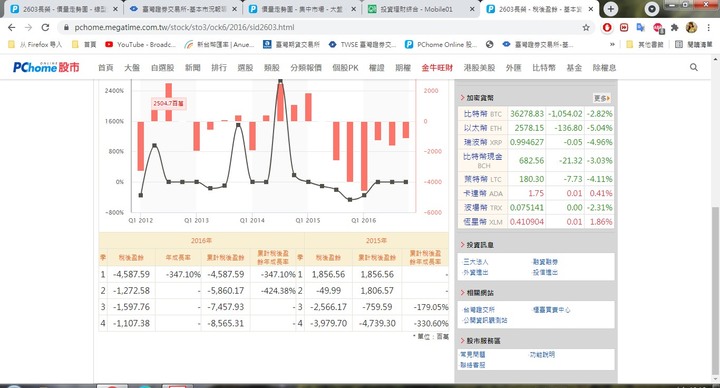The width and height of the screenshot is (720, 388).
Task: Click the address bar URL
Action: pos(184,28)
